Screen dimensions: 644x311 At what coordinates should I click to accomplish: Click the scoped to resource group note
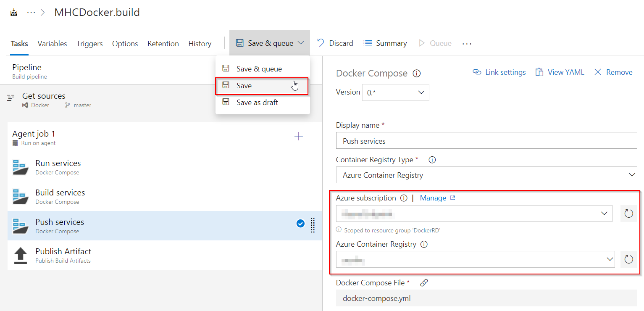388,230
